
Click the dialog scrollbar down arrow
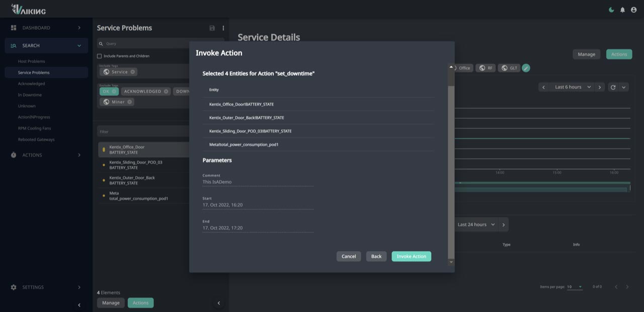(x=451, y=262)
